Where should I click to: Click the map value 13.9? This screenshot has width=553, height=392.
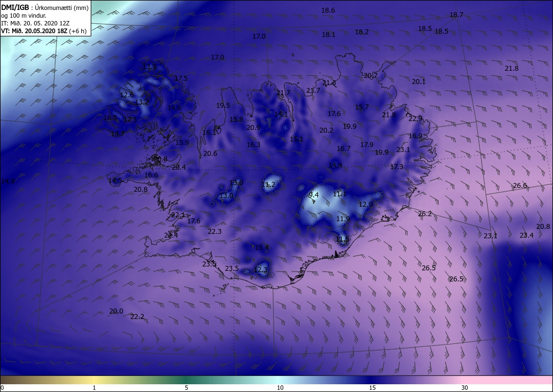[149, 66]
